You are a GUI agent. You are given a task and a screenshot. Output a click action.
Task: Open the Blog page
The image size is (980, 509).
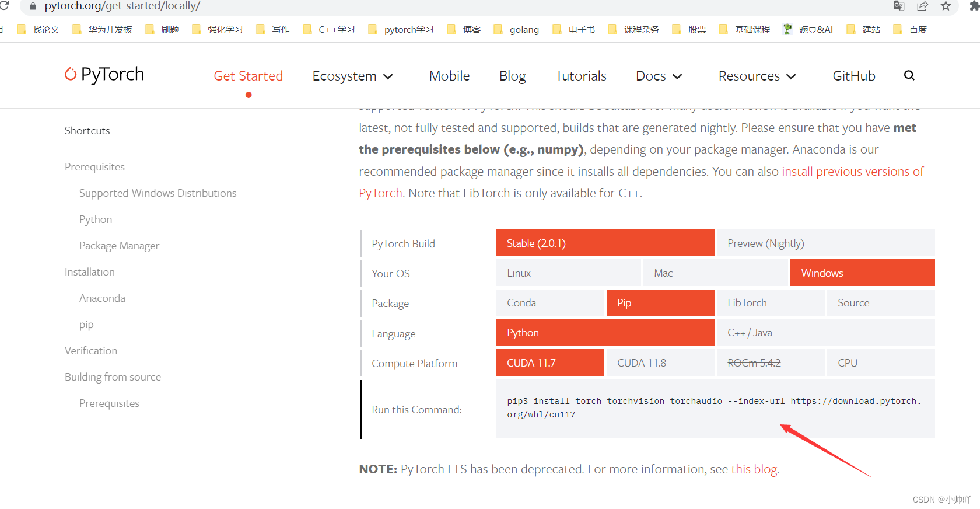[x=512, y=76]
